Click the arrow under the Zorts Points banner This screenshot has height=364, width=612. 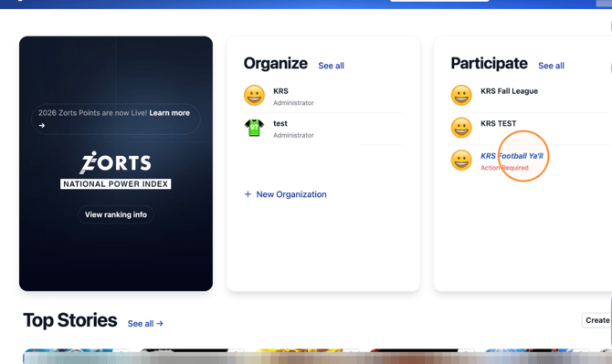point(42,126)
